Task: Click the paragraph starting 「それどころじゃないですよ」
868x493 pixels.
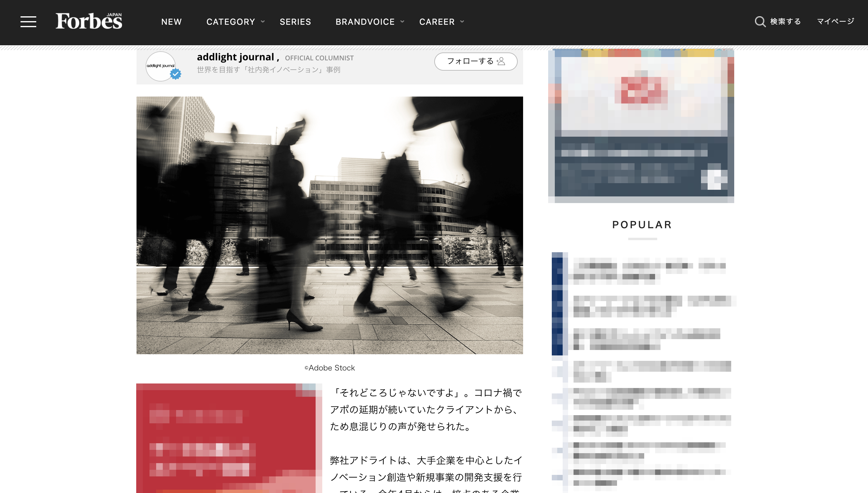Action: click(x=426, y=409)
